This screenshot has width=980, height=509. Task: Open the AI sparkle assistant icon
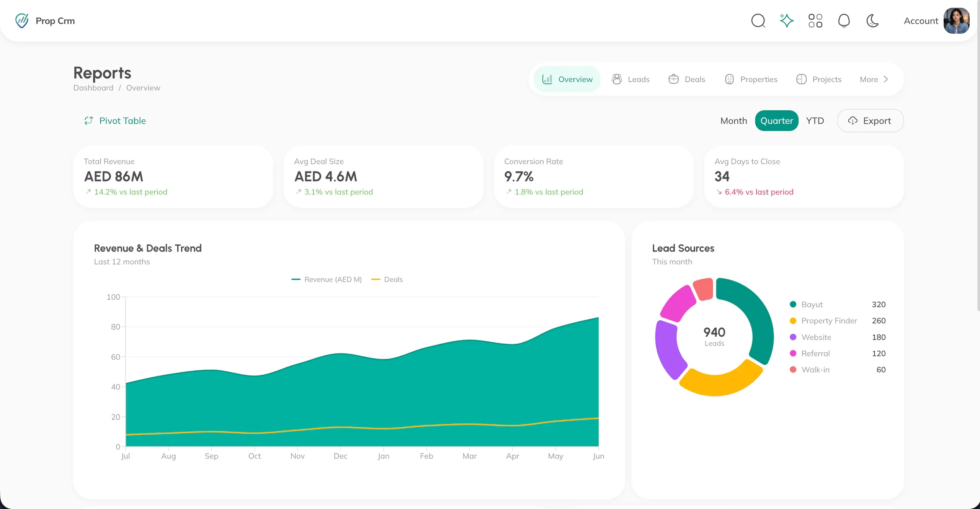pyautogui.click(x=787, y=21)
